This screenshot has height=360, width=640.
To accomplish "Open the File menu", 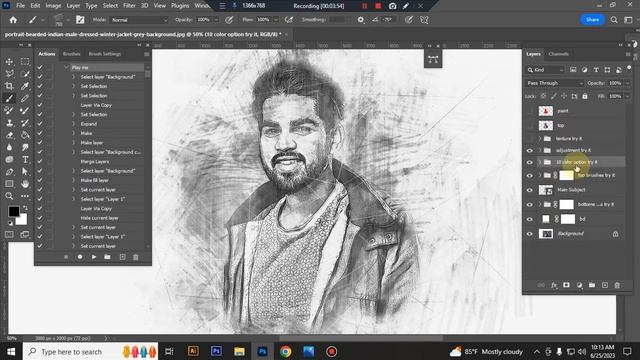I will [20, 6].
